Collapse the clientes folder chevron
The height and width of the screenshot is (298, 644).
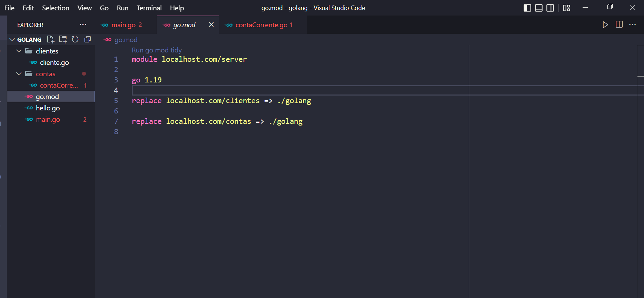coord(19,51)
